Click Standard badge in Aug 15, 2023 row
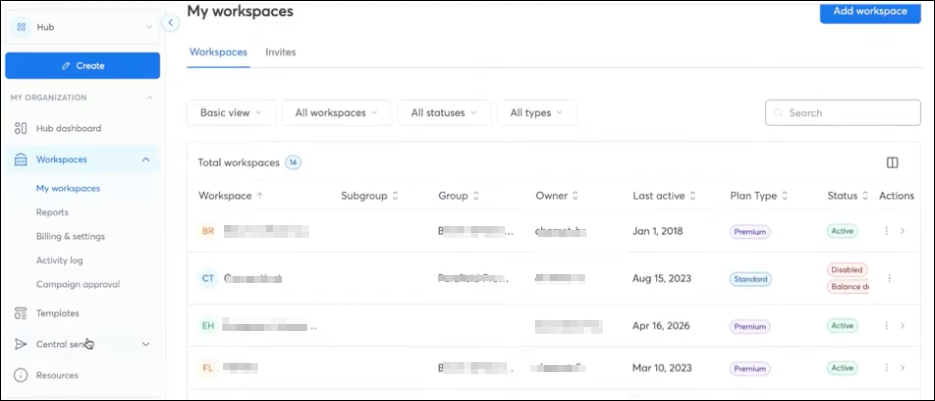The image size is (935, 401). coord(751,279)
